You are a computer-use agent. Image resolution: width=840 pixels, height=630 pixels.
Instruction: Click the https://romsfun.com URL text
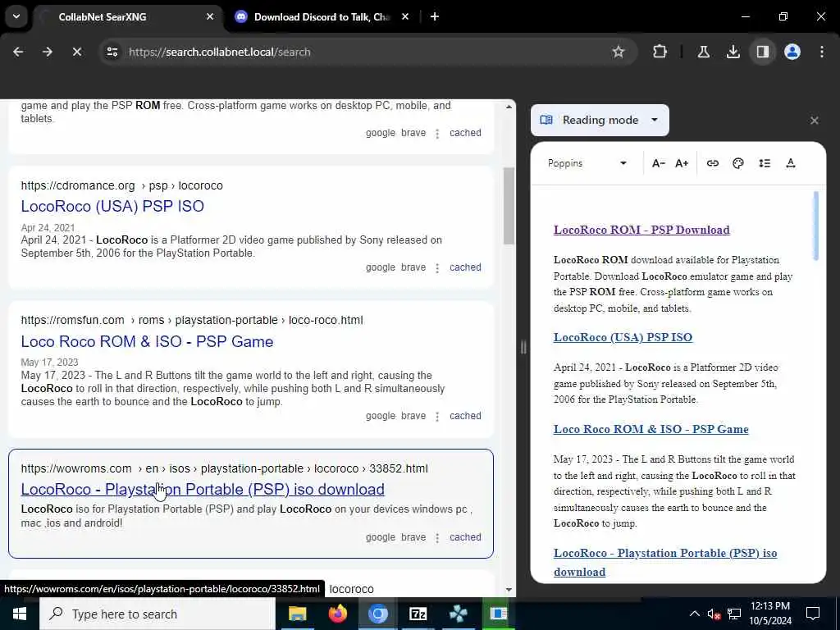72,321
